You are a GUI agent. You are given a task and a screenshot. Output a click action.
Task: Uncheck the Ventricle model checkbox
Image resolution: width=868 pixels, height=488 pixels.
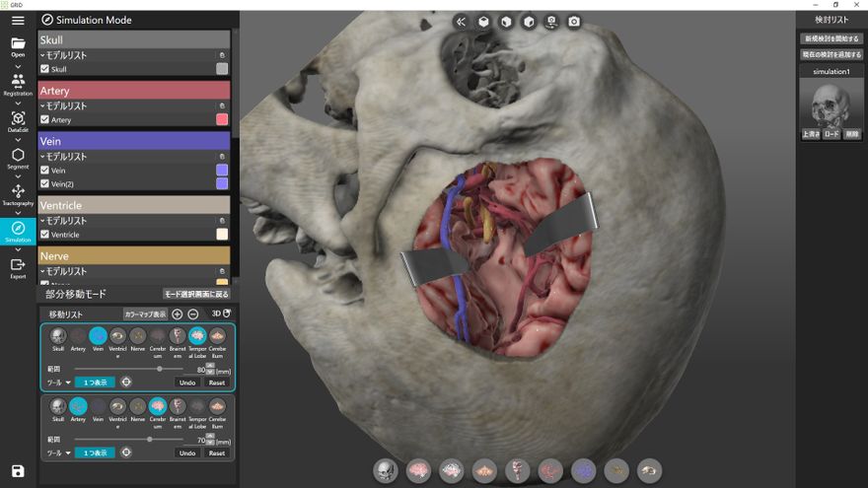pos(44,235)
